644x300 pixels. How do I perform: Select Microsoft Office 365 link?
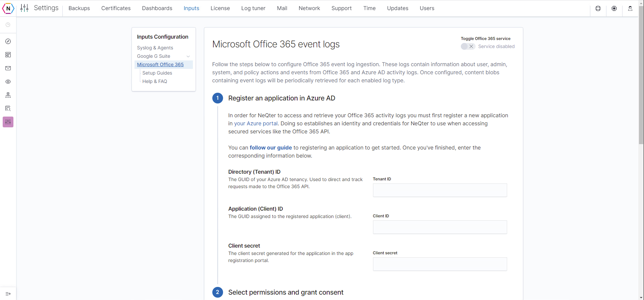point(160,65)
